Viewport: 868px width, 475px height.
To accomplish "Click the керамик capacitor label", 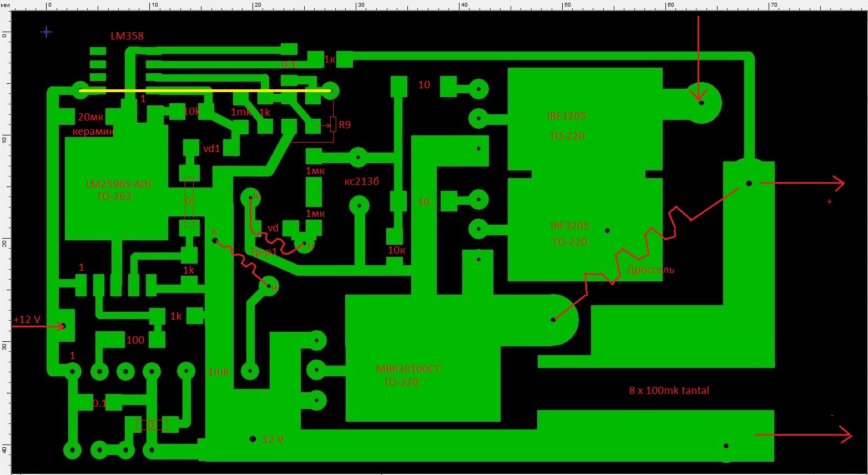I will point(93,132).
